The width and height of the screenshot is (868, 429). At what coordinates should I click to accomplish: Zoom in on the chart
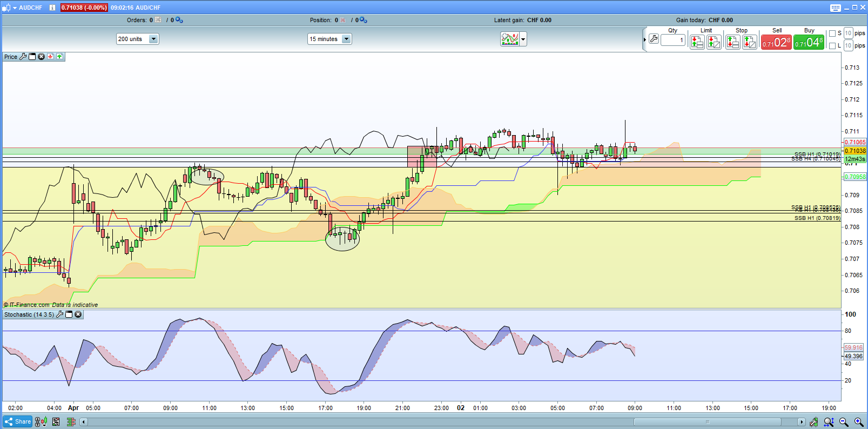[859, 422]
